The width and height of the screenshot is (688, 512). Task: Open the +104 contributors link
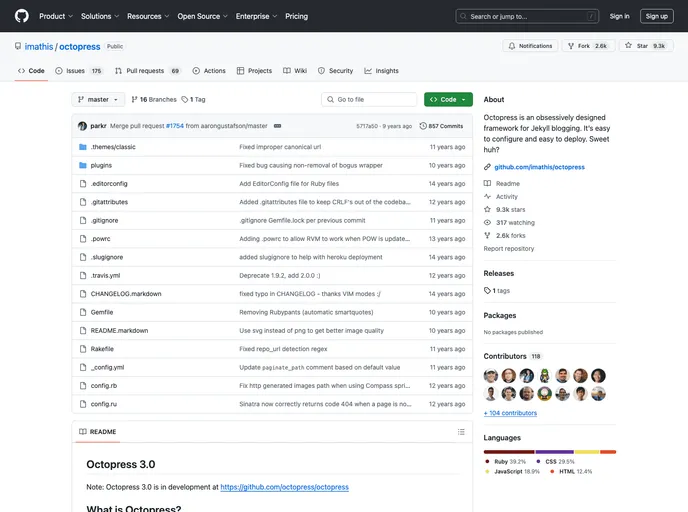click(x=510, y=413)
